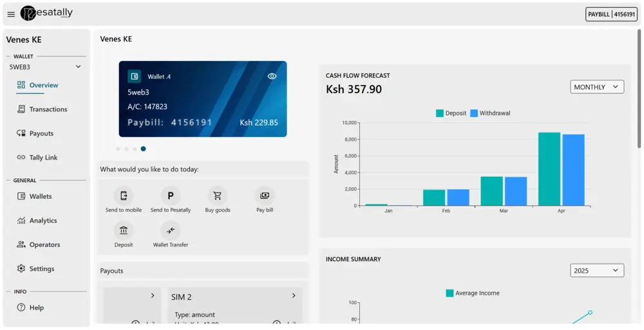Expand the SIM 2 payout card chevron

pyautogui.click(x=294, y=295)
